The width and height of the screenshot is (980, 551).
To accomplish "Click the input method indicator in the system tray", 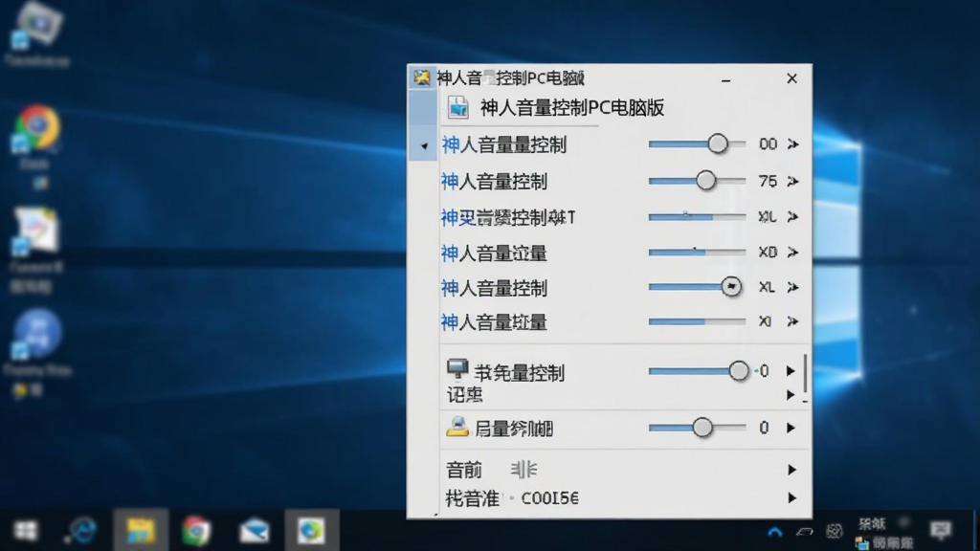I will coord(872,523).
